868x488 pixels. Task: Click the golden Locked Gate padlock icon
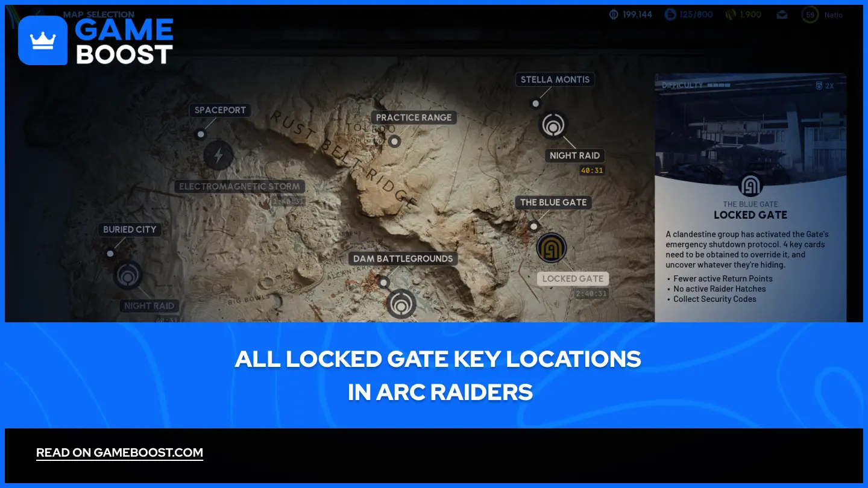[553, 247]
